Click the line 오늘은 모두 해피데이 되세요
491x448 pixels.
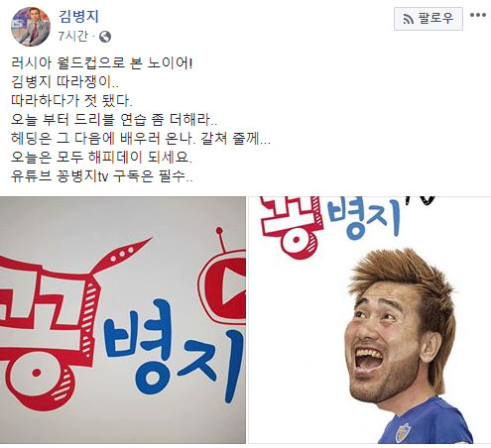(101, 157)
